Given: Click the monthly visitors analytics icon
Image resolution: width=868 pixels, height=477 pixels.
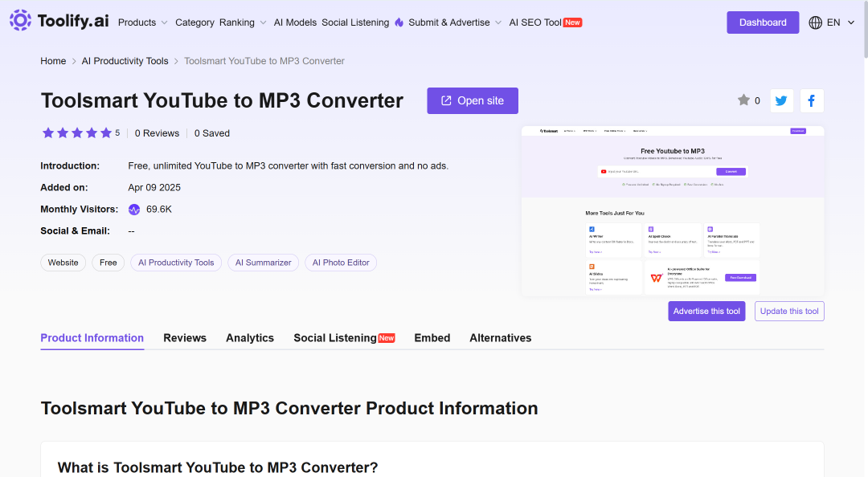Looking at the screenshot, I should click(x=134, y=209).
